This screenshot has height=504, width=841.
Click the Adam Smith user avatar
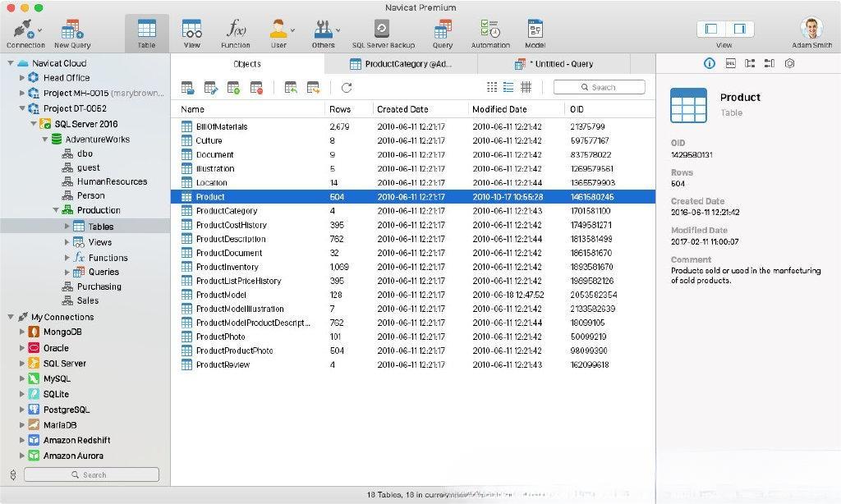click(811, 28)
